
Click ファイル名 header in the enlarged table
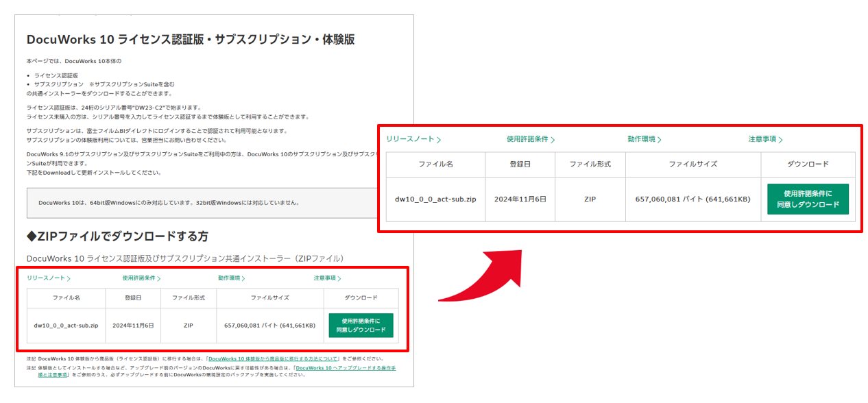tap(435, 164)
